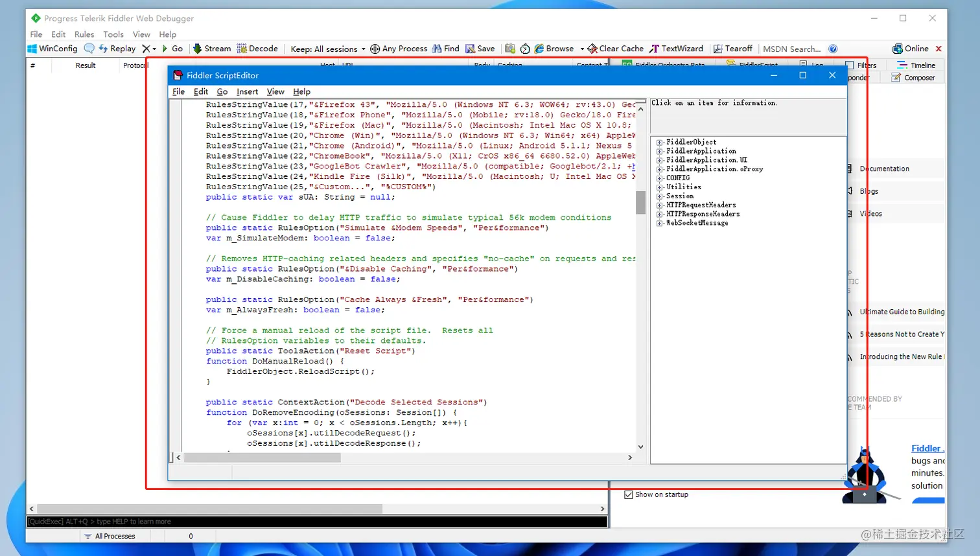
Task: Expand the FiddlerApplication.UI tree node
Action: (659, 160)
